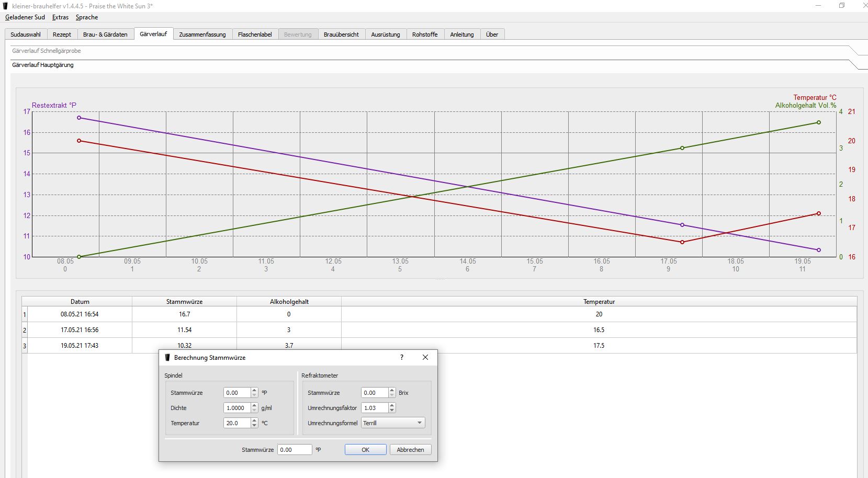Screen dimensions: 868x478
Task: Collapse the Gärverlauf Hauptgärung section
Action: click(43, 65)
